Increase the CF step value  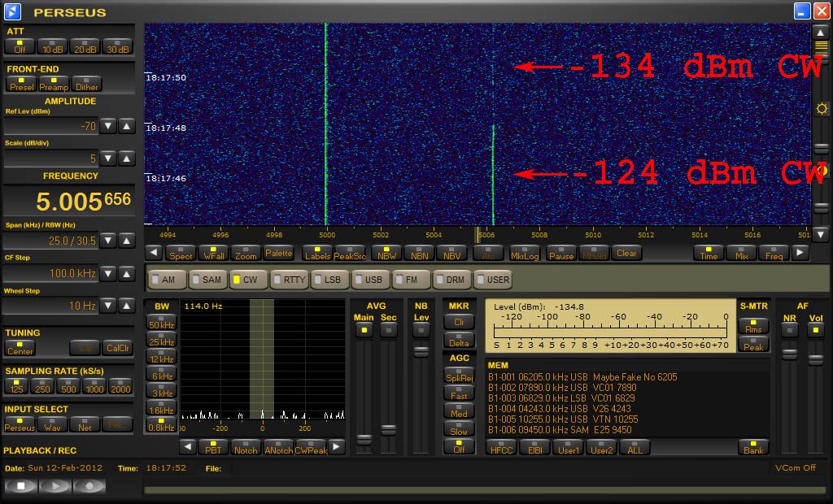point(126,273)
